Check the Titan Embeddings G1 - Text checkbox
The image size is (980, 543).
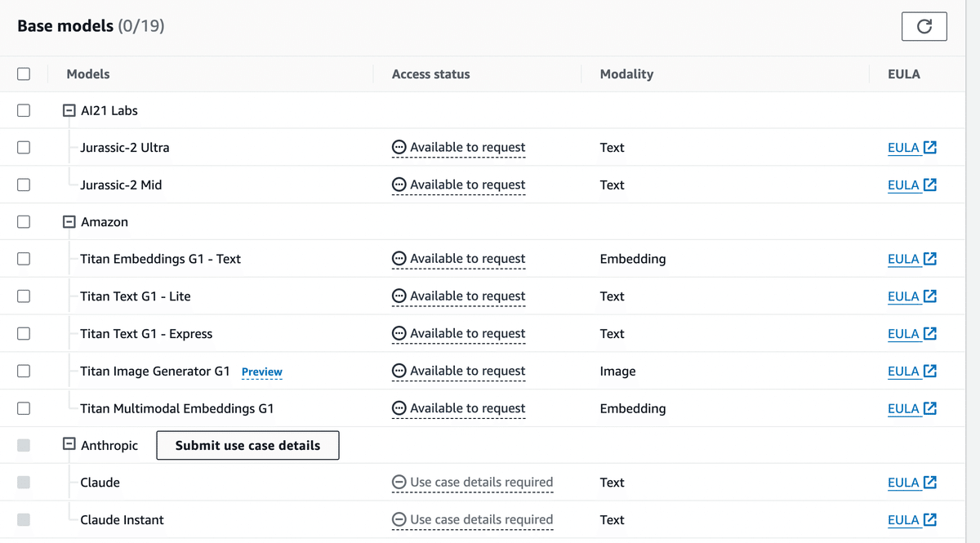point(24,259)
